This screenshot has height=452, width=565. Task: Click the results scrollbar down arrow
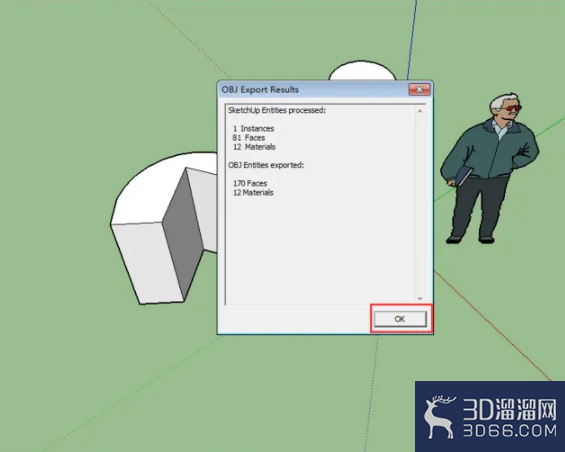tap(420, 299)
